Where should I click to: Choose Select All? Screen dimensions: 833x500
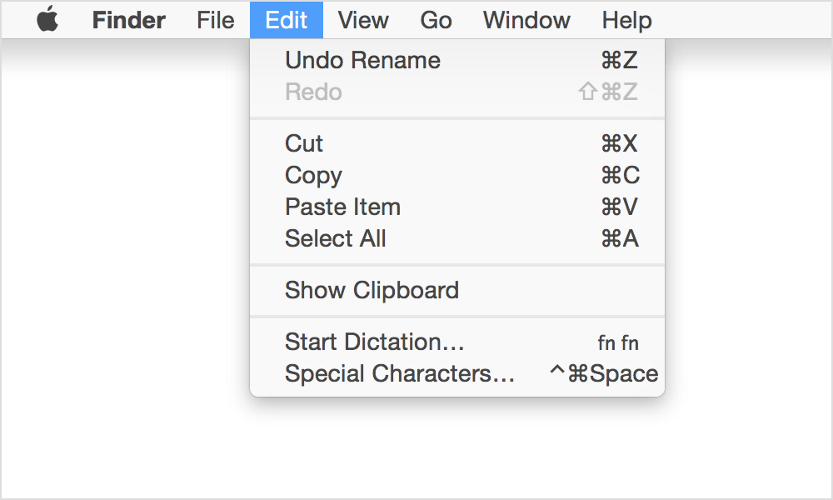point(335,239)
